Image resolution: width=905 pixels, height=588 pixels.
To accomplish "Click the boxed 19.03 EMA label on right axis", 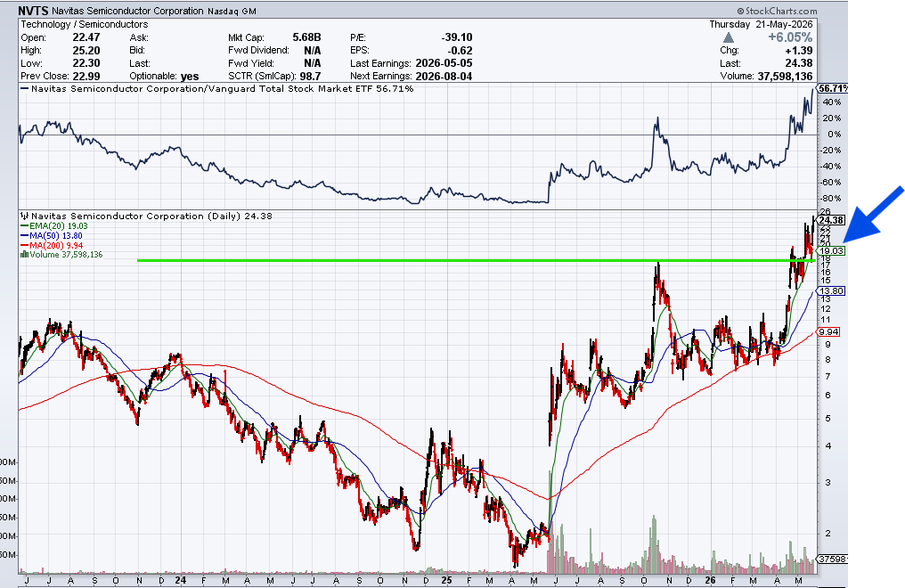I will point(832,251).
